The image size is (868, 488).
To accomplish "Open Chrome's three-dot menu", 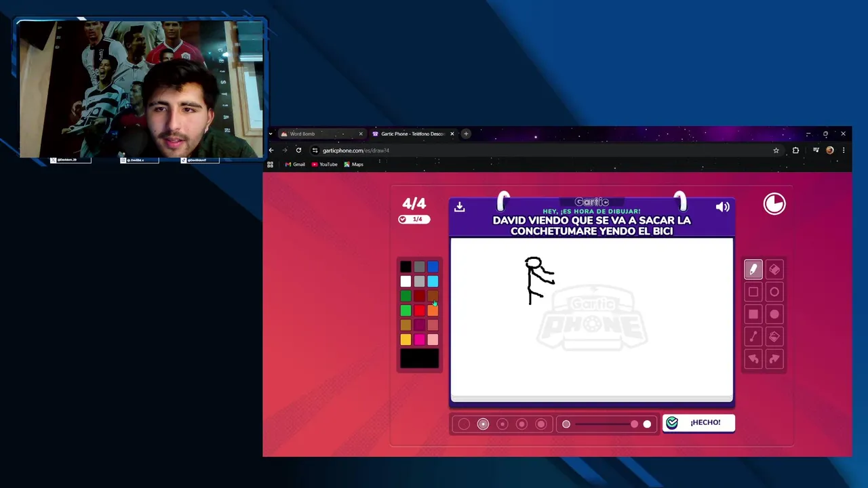I will tap(844, 150).
